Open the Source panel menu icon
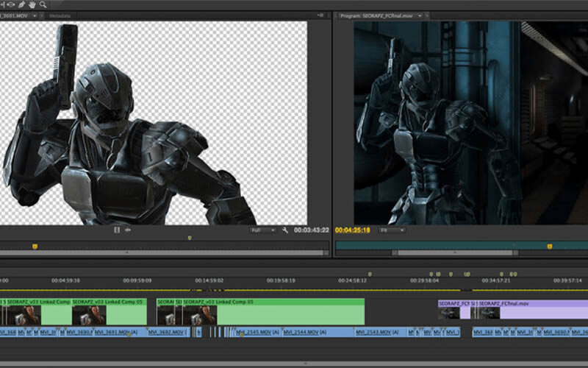The image size is (588, 368). pos(320,15)
